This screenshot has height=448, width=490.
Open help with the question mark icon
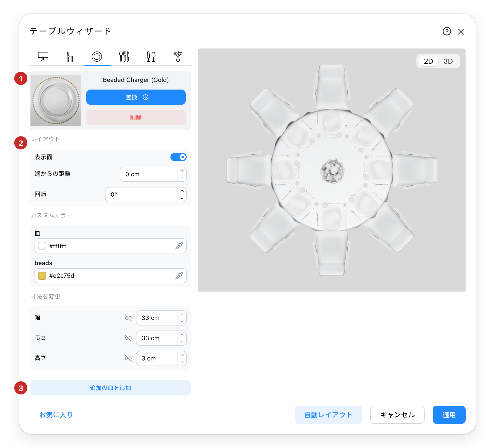447,31
